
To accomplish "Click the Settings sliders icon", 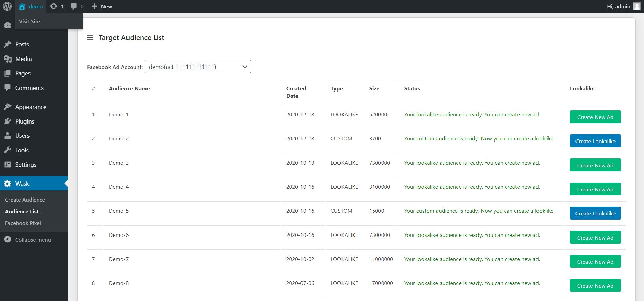I will [x=7, y=165].
